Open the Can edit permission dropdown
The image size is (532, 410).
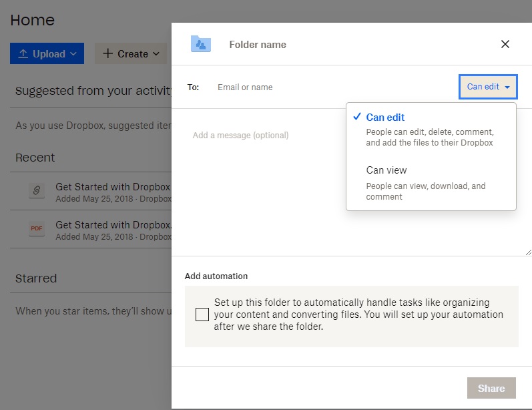[x=488, y=87]
